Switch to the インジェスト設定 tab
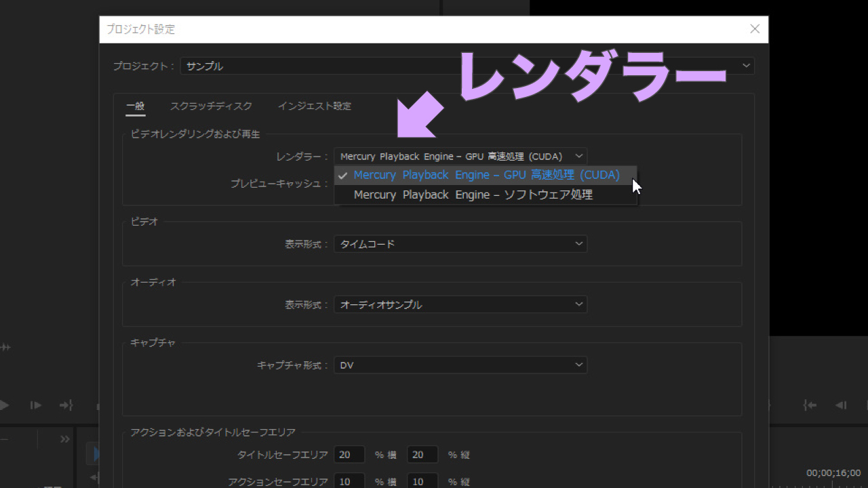Image resolution: width=868 pixels, height=488 pixels. pos(315,106)
